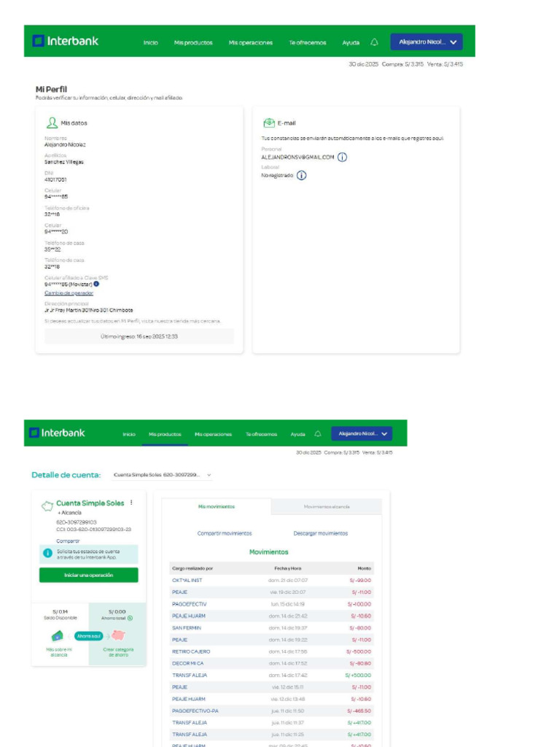Click the green wallet alcancía icon
Viewport: 560px width, 747px height.
point(57,635)
